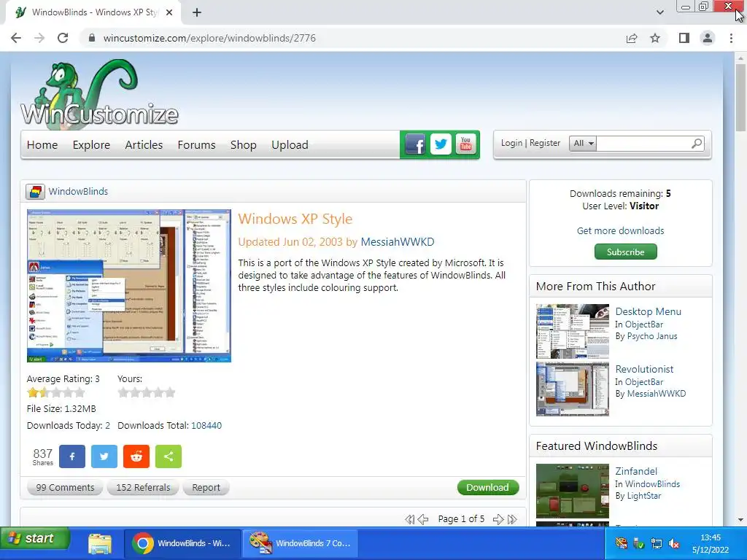Close the WindowBlinds browser tab
The image size is (747, 560).
[x=169, y=12]
